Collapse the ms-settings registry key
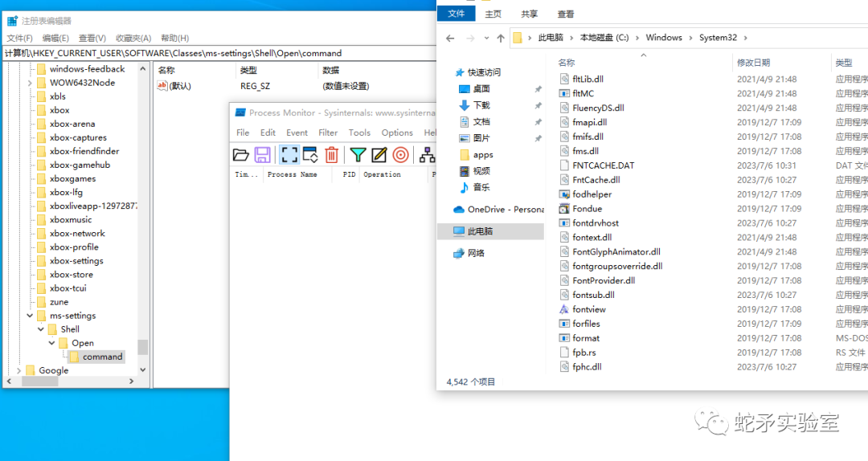Viewport: 868px width, 461px height. coord(30,316)
